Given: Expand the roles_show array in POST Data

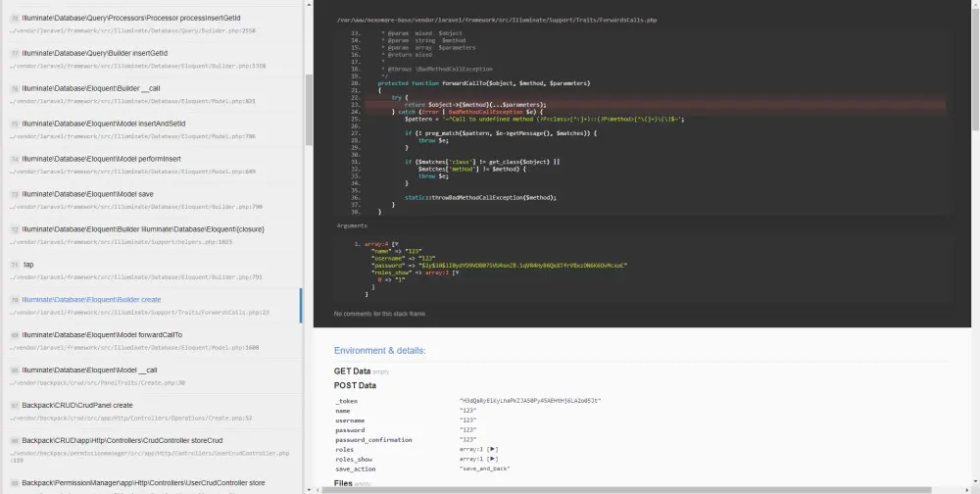Looking at the screenshot, I should tap(493, 459).
